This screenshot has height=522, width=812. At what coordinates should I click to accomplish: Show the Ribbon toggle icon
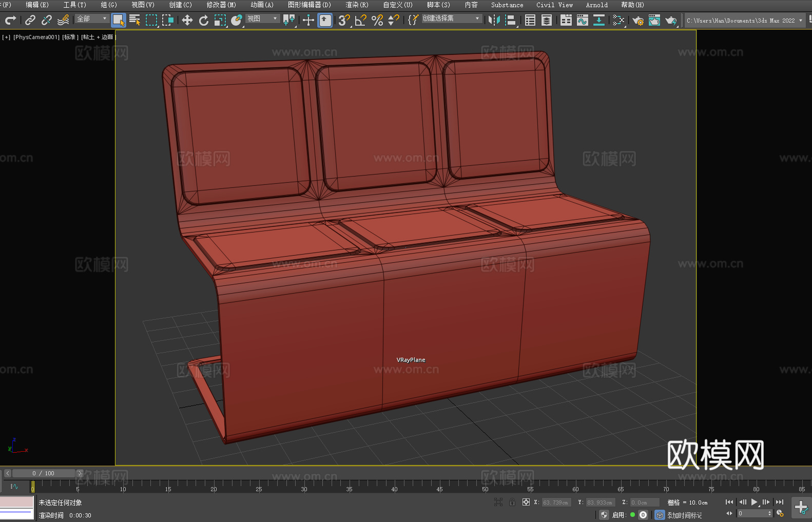[x=566, y=20]
